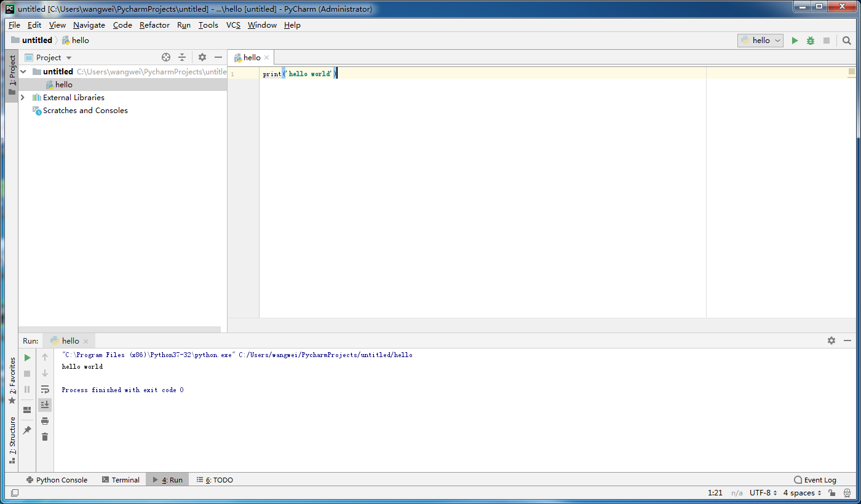Click the file path link in Run output

pos(325,355)
